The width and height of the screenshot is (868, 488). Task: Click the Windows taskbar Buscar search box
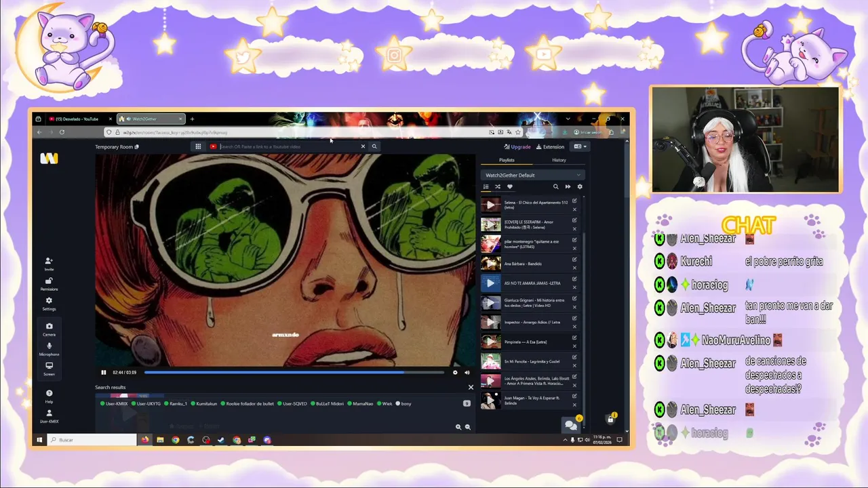(92, 440)
